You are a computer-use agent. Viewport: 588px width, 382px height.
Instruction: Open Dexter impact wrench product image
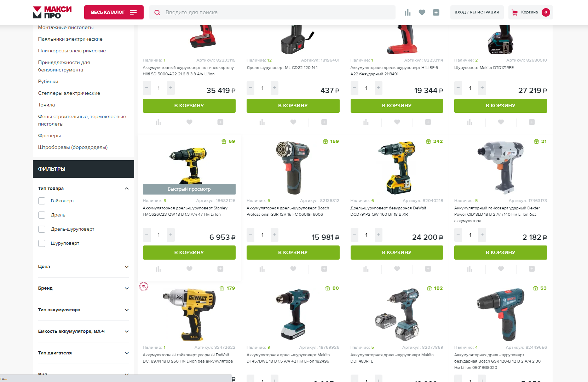501,168
